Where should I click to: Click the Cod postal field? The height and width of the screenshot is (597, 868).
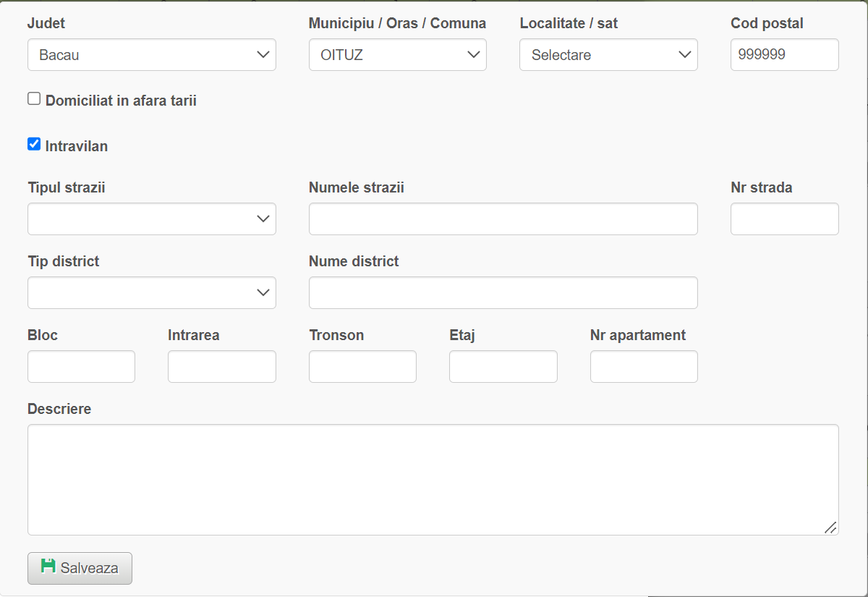pos(784,55)
